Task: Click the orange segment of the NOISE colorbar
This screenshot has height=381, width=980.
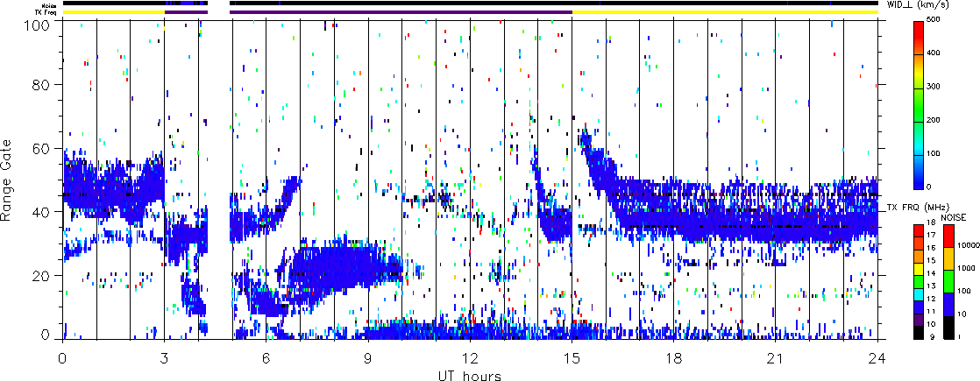Action: [948, 258]
